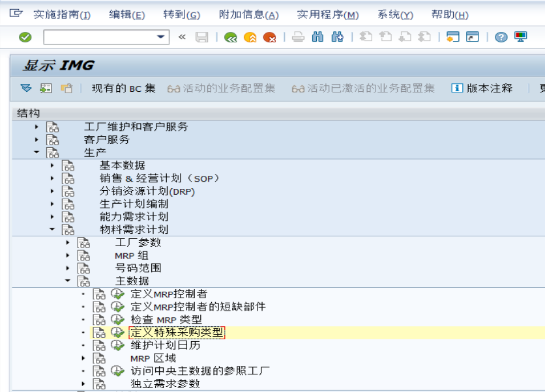Open the 系统(Y) menu
Viewport: 545px width, 392px height.
(x=395, y=14)
